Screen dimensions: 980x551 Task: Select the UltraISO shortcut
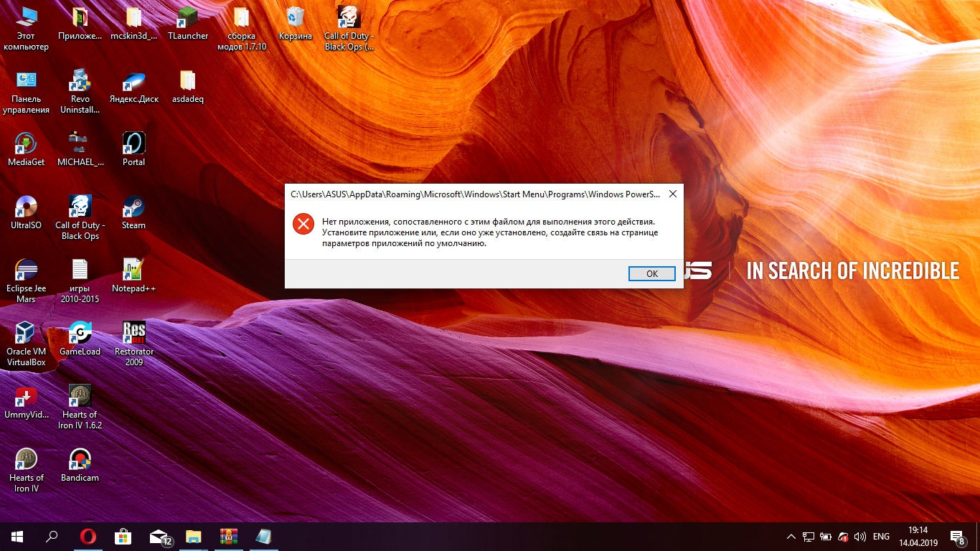26,213
